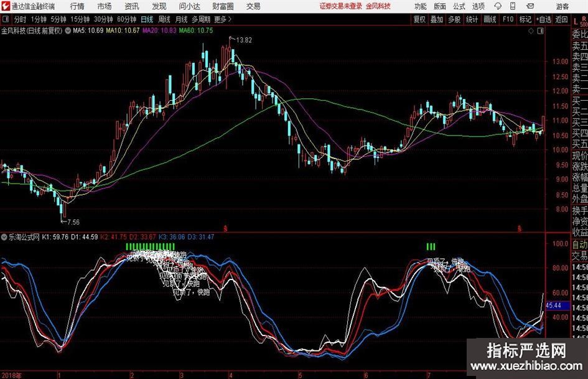Open the 资讯 menu
This screenshot has height=379, width=588.
click(132, 6)
